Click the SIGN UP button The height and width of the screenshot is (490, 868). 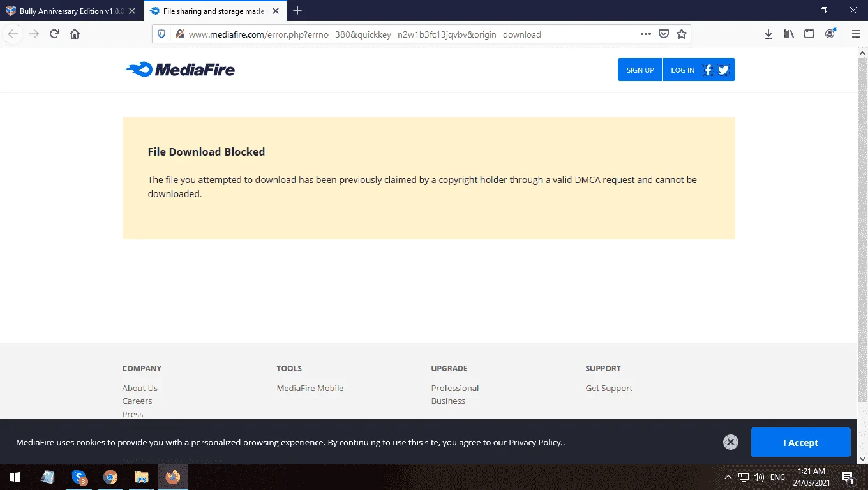click(640, 70)
